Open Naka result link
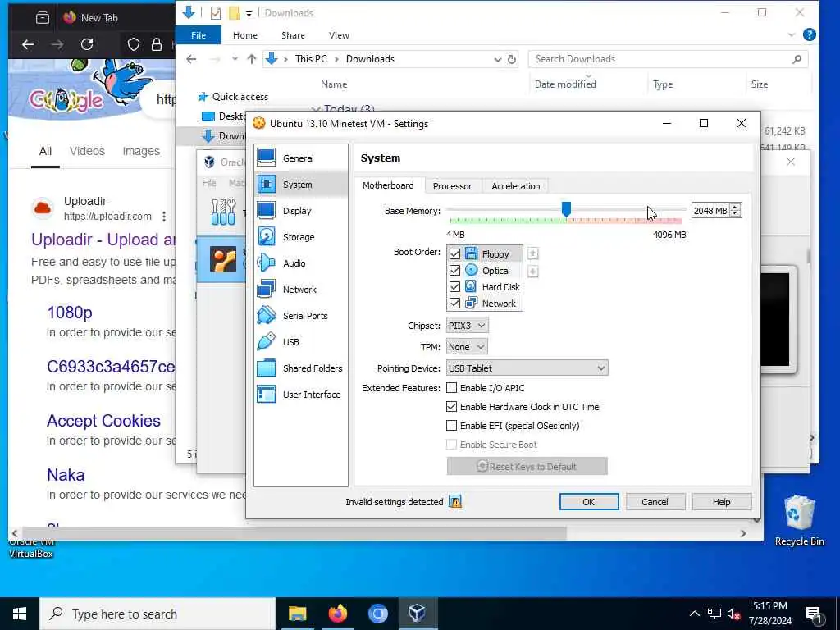The height and width of the screenshot is (630, 840). click(66, 475)
